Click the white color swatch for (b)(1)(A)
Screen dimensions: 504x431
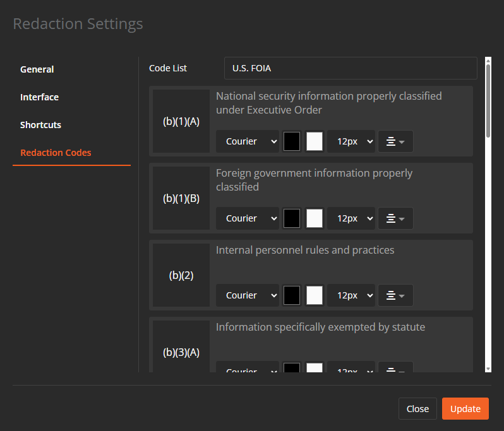pyautogui.click(x=315, y=141)
